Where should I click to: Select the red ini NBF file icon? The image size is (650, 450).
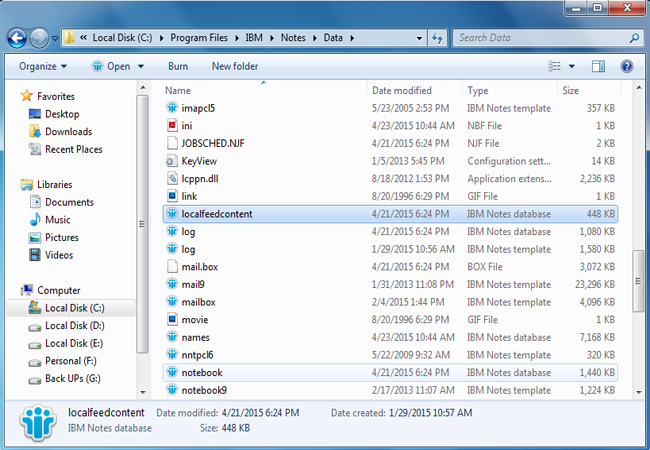[172, 125]
